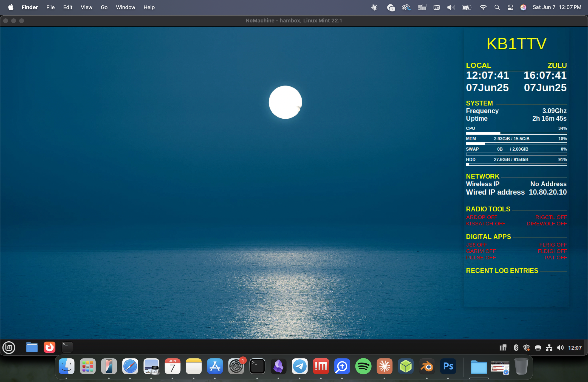
Task: Click the HDD usage bar
Action: [x=517, y=164]
